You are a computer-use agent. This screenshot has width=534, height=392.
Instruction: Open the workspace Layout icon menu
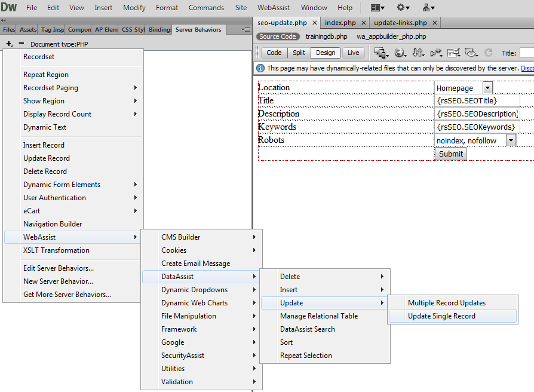point(378,8)
